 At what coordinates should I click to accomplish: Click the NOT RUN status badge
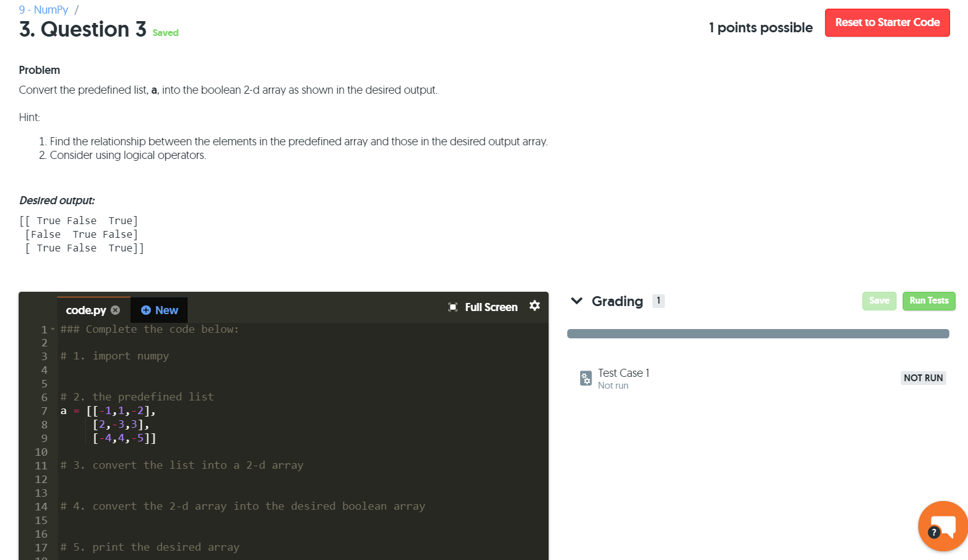[x=923, y=377]
